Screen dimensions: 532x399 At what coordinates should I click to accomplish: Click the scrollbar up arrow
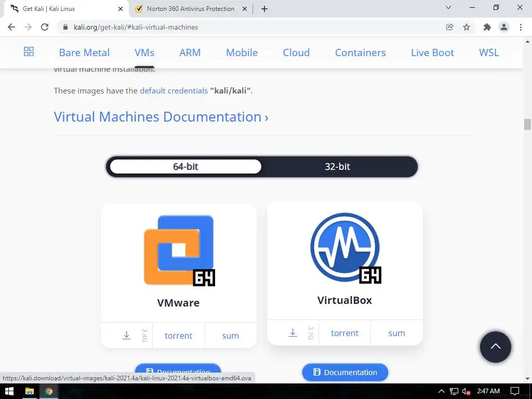(x=527, y=42)
